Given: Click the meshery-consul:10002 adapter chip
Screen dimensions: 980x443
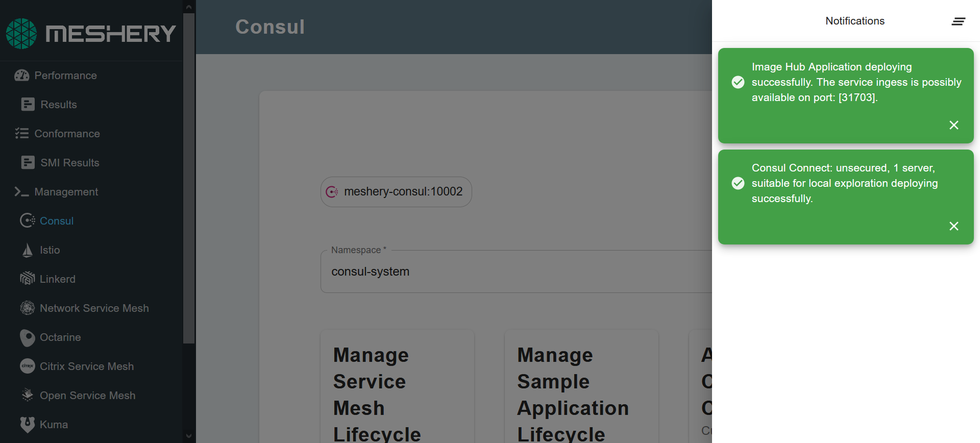Looking at the screenshot, I should 396,192.
